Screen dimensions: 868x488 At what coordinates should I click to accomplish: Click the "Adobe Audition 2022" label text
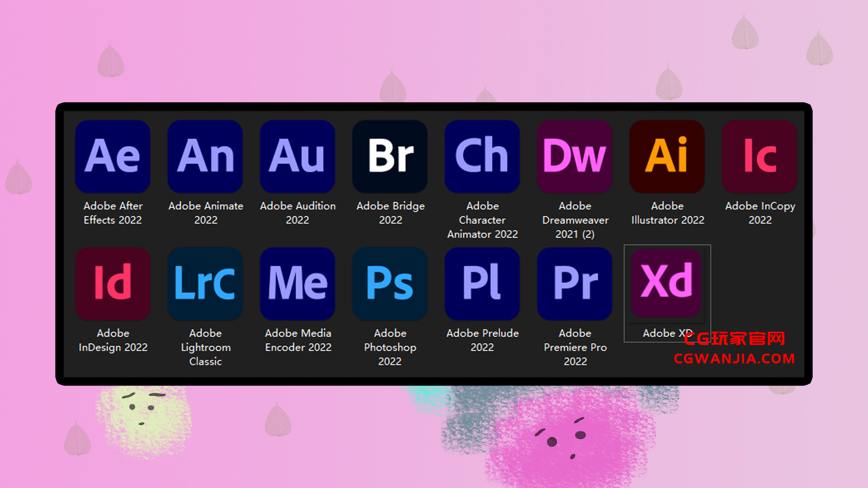click(297, 213)
